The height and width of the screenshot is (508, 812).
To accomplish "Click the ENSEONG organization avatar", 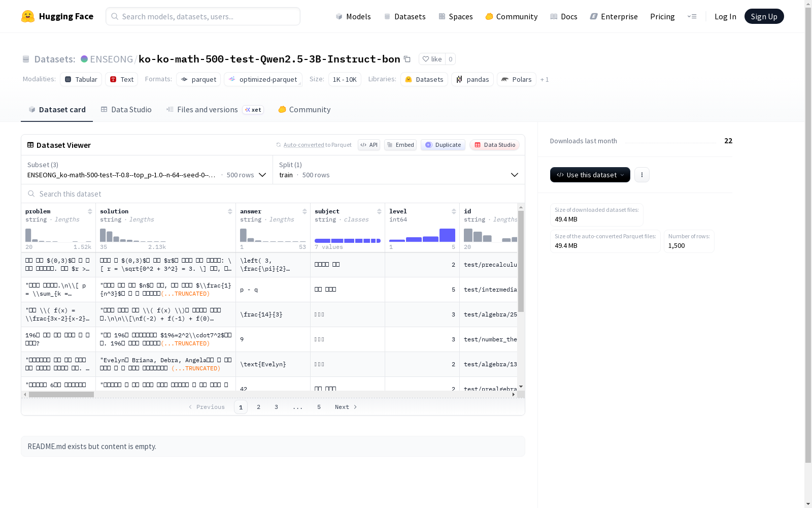I will [84, 59].
